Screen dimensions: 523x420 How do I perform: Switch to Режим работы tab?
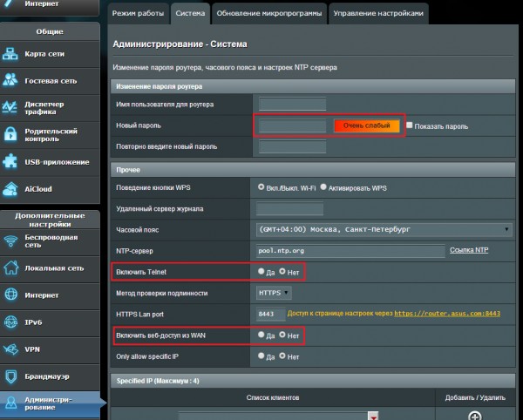click(136, 14)
